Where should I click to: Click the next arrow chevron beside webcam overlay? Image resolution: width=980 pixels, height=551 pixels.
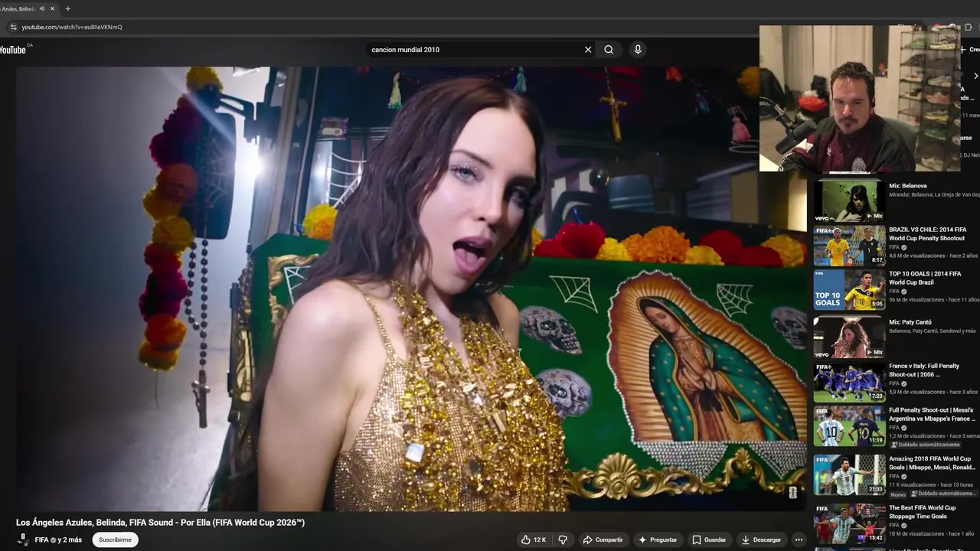[975, 76]
